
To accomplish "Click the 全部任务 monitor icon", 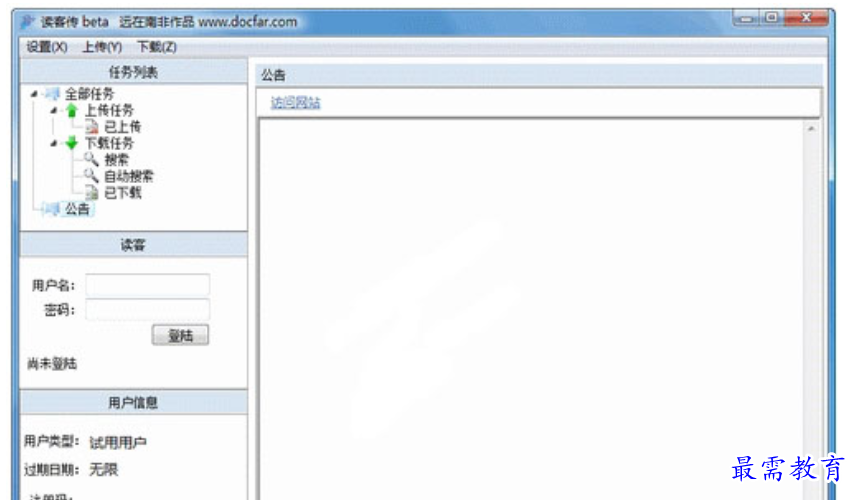I will point(52,94).
